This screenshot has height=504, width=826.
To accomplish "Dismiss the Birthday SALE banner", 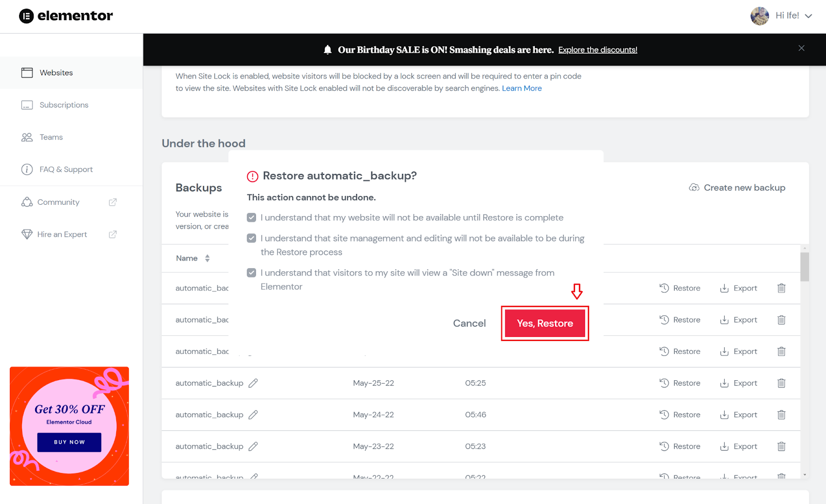I will [801, 48].
